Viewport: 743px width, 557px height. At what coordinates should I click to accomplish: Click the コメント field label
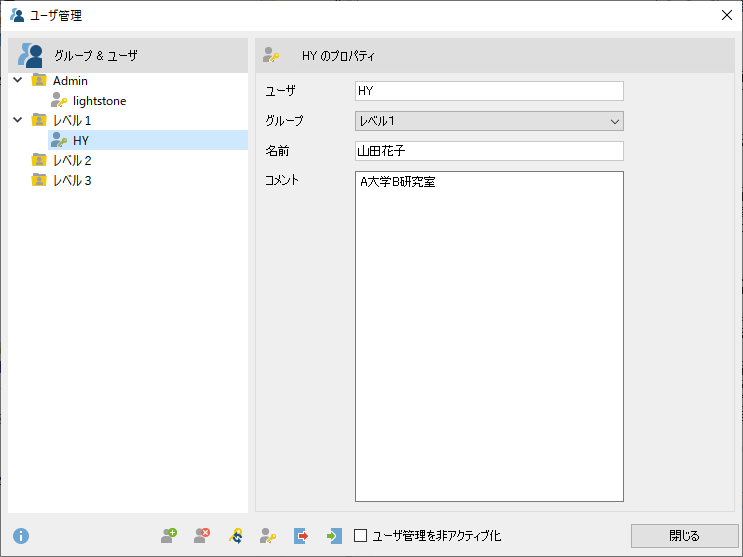click(282, 180)
